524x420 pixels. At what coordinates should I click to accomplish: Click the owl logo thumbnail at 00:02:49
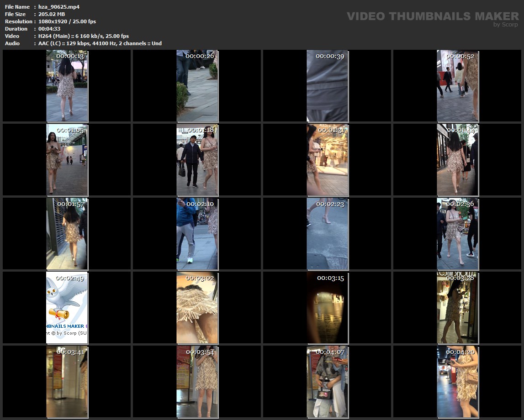click(x=67, y=308)
